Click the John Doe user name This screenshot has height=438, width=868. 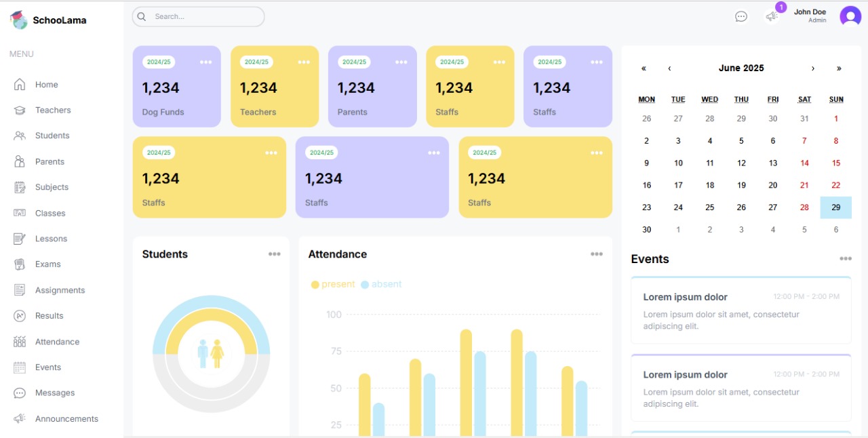(x=810, y=12)
